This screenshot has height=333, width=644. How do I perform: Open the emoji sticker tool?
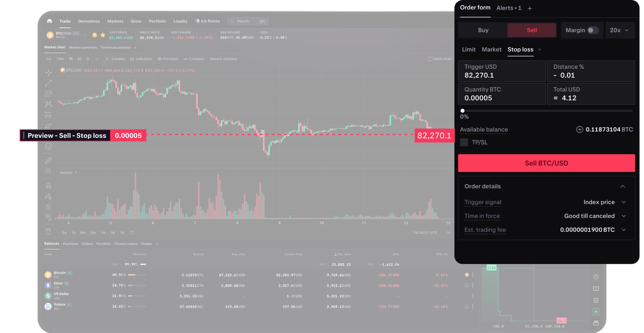click(48, 147)
